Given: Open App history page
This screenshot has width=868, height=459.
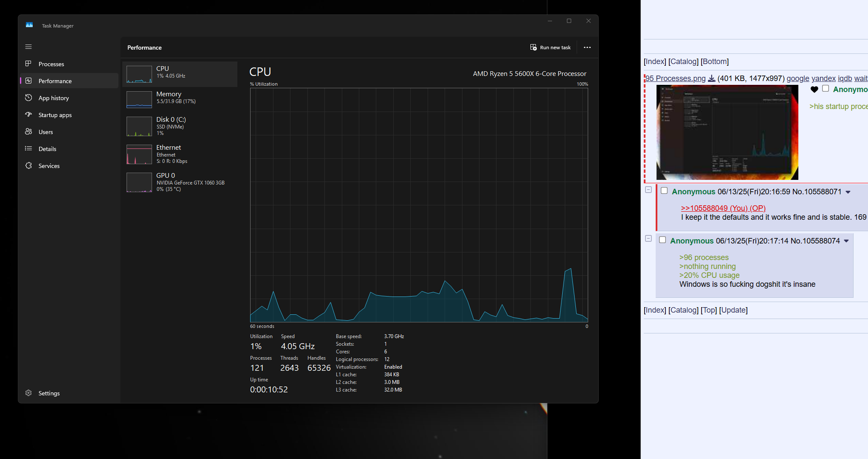Looking at the screenshot, I should pos(68,98).
